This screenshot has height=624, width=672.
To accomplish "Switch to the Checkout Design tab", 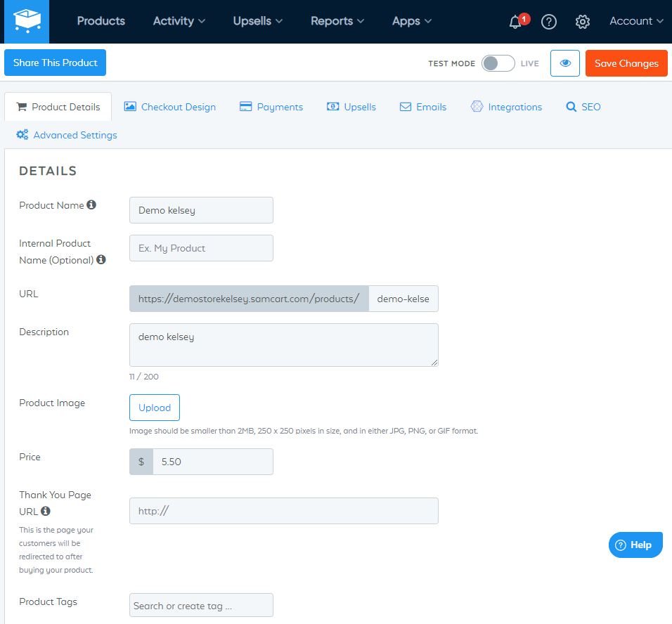I will point(169,107).
